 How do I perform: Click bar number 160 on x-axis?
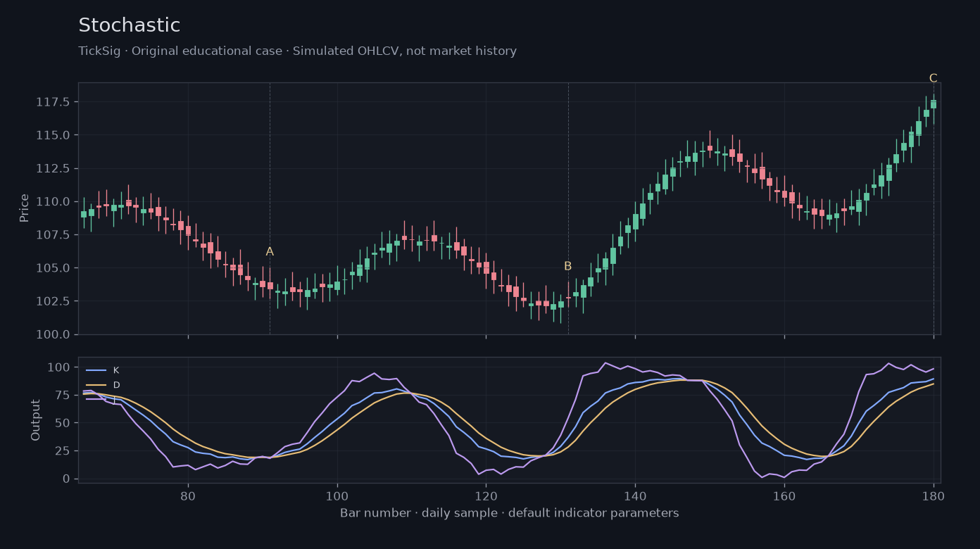point(784,496)
